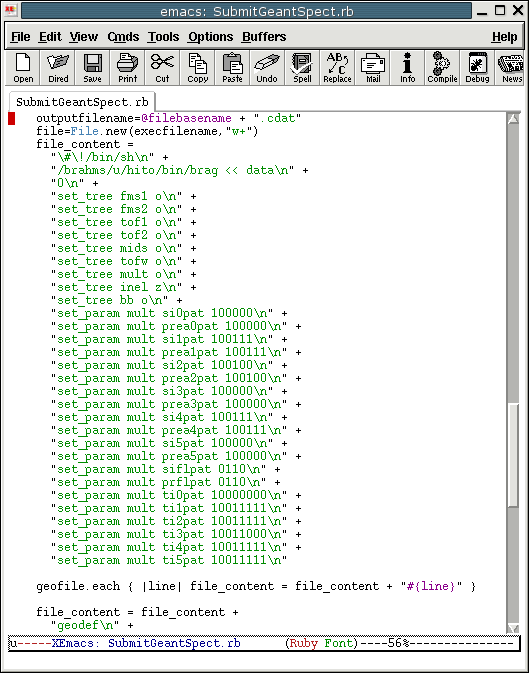
Task: Open the Edit menu
Action: click(x=50, y=37)
